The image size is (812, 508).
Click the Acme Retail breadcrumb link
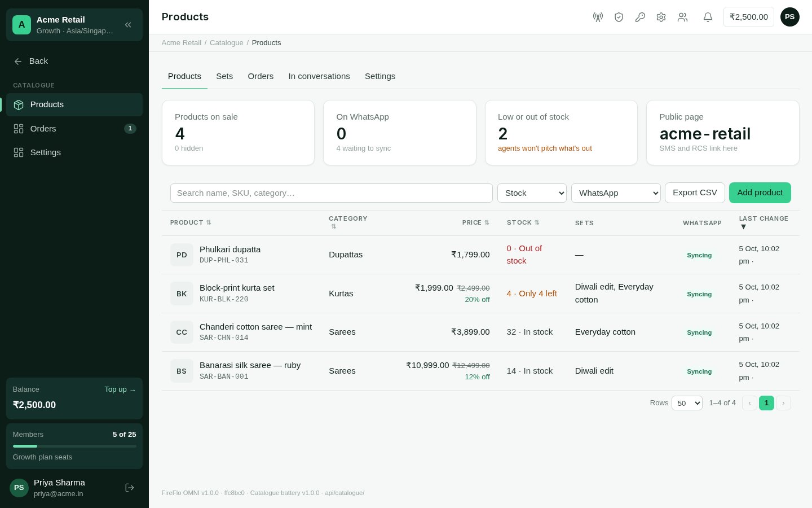[182, 43]
